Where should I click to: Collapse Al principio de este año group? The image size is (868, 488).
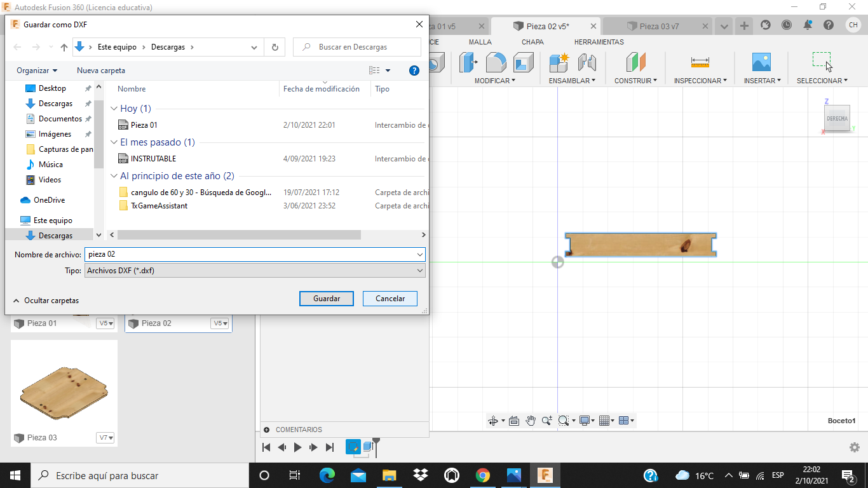(114, 176)
